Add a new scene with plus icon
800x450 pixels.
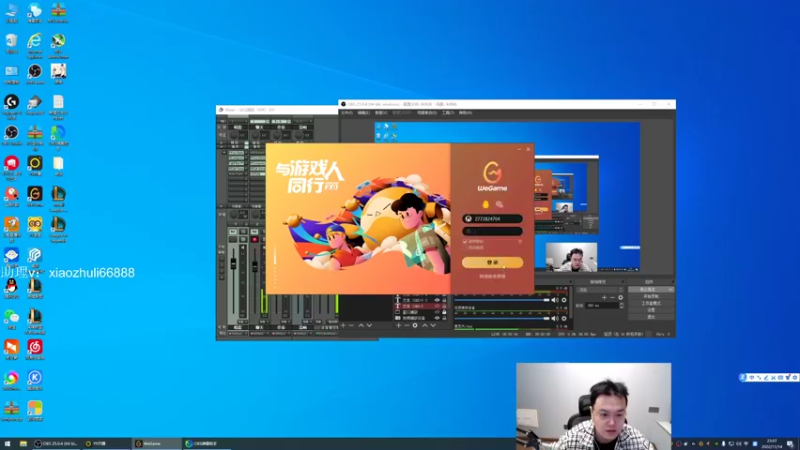[x=343, y=326]
